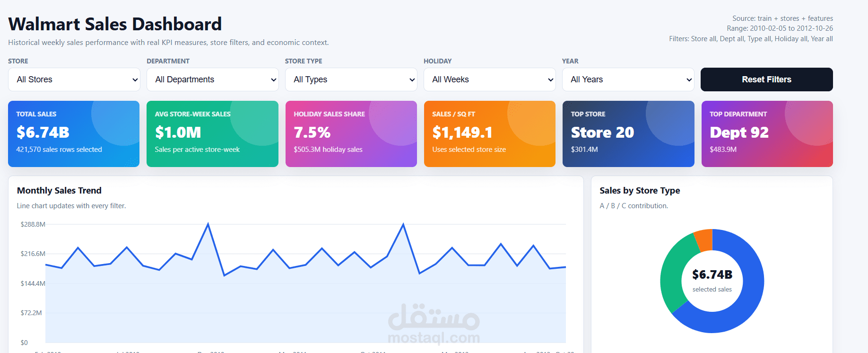Screen dimensions: 868x353
Task: Click the Line chart updates with every filter text
Action: (x=71, y=206)
